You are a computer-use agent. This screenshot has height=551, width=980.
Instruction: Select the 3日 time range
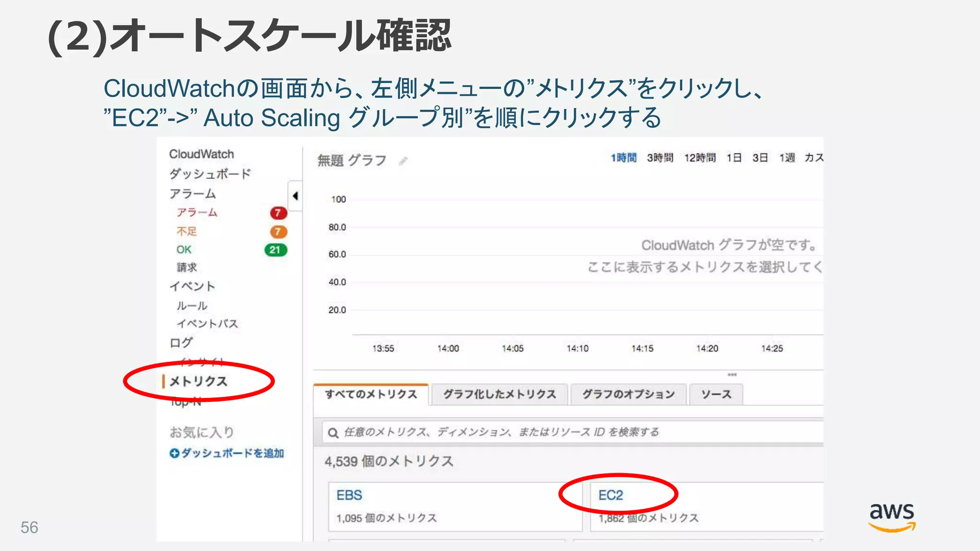[760, 158]
